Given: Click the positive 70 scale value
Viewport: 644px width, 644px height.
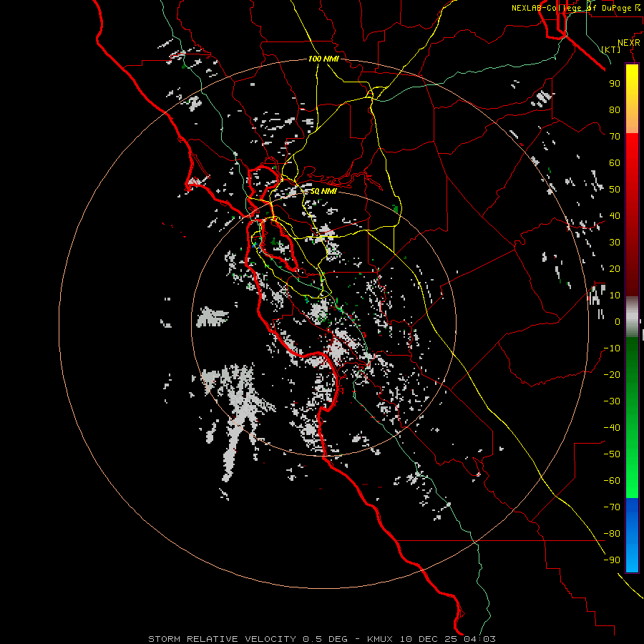Looking at the screenshot, I should (x=615, y=137).
